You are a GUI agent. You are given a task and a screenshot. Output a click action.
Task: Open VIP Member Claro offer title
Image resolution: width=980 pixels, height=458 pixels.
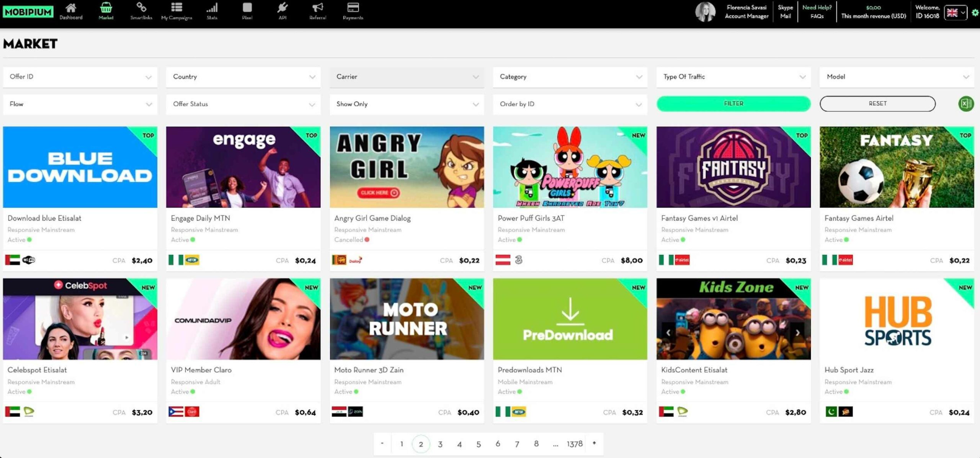tap(201, 370)
